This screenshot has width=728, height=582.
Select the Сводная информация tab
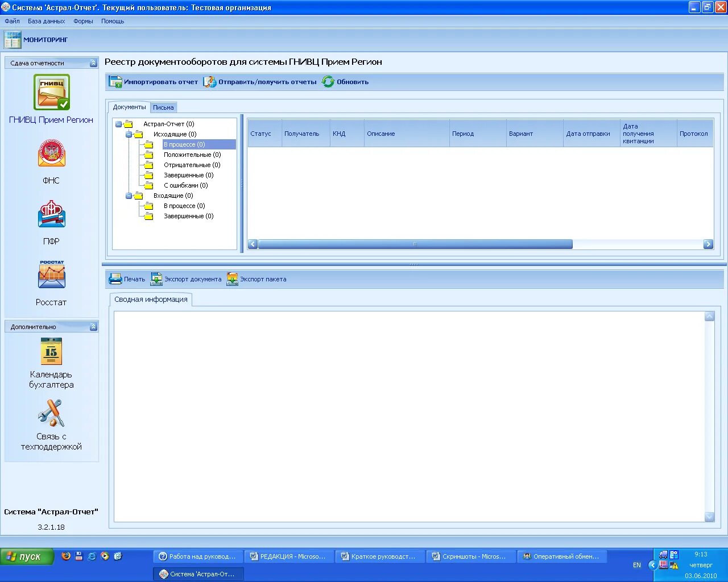[x=151, y=300]
